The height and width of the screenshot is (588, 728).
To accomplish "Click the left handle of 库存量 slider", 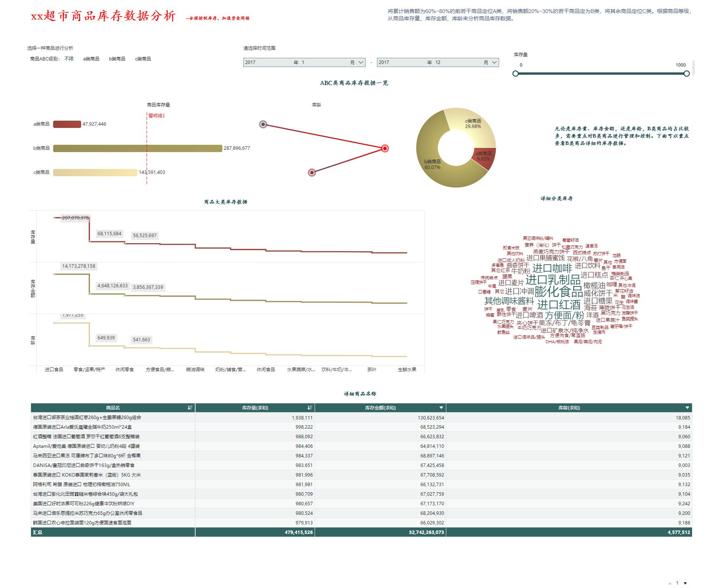I will 516,74.
